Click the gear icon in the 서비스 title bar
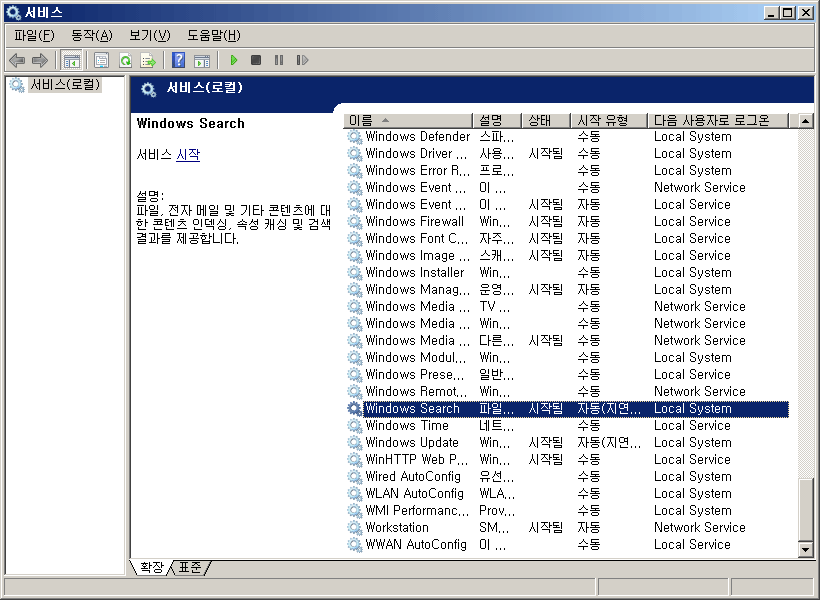This screenshot has height=600, width=820. tap(13, 12)
